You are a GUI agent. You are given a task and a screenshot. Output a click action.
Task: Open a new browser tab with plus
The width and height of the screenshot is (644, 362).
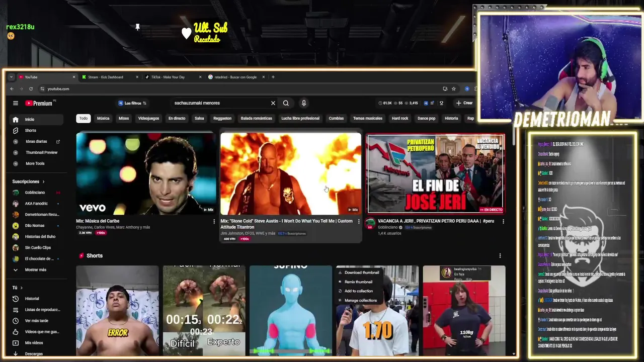coord(273,77)
